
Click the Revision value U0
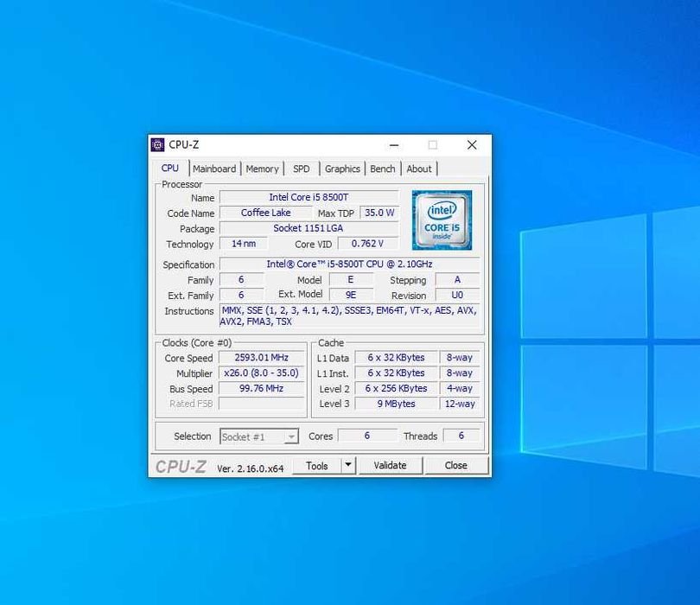(x=457, y=295)
